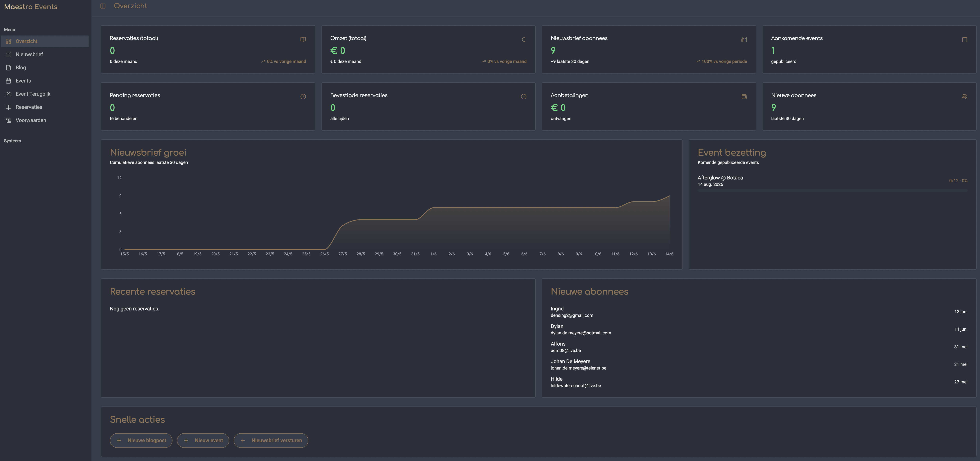Click the Reservaties book icon in sidebar
Image resolution: width=980 pixels, height=461 pixels.
(x=8, y=107)
